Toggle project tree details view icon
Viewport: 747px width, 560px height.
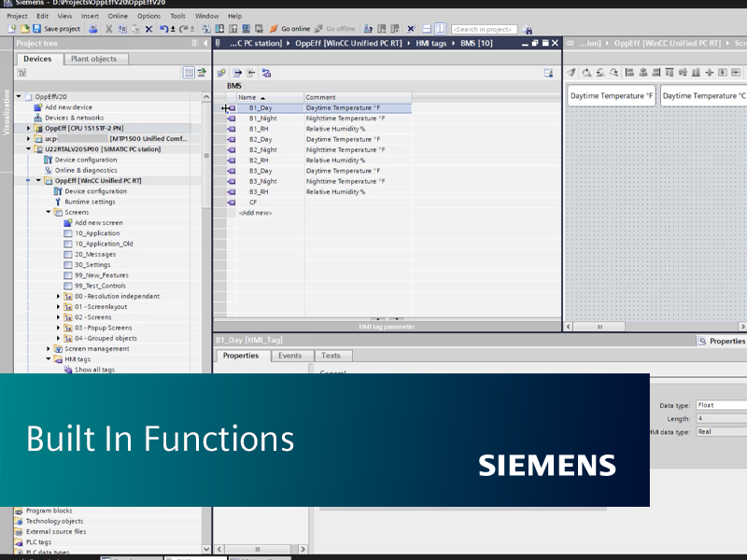(x=189, y=73)
